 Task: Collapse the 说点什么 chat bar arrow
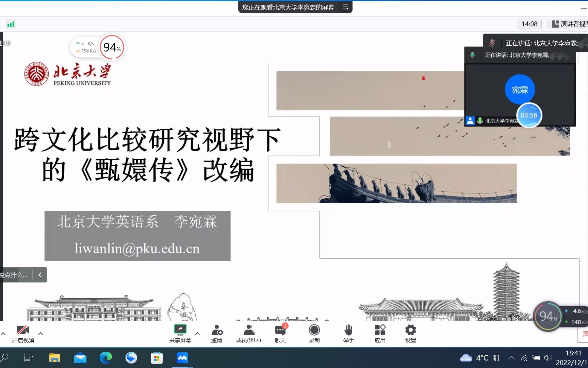[40, 275]
